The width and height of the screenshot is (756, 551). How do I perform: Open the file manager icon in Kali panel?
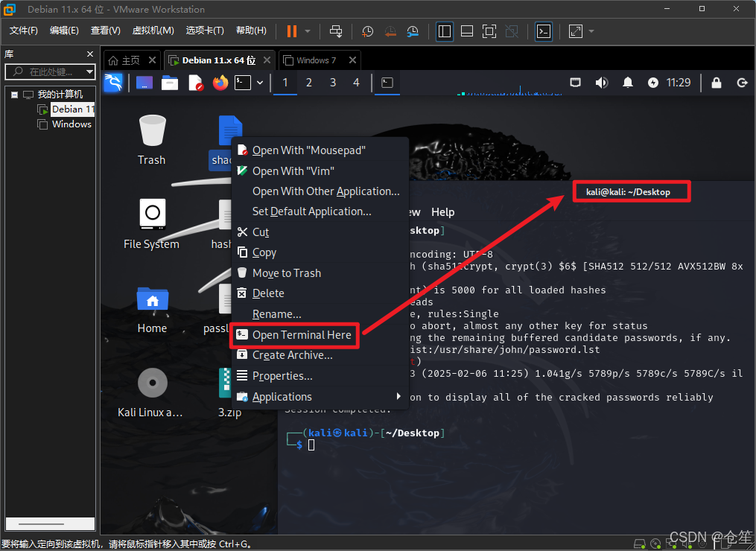170,83
